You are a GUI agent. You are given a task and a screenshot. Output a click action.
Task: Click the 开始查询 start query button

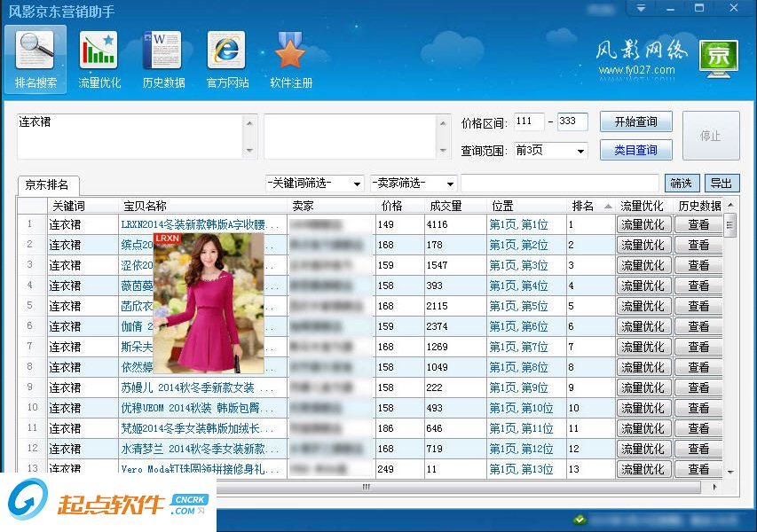click(x=635, y=121)
